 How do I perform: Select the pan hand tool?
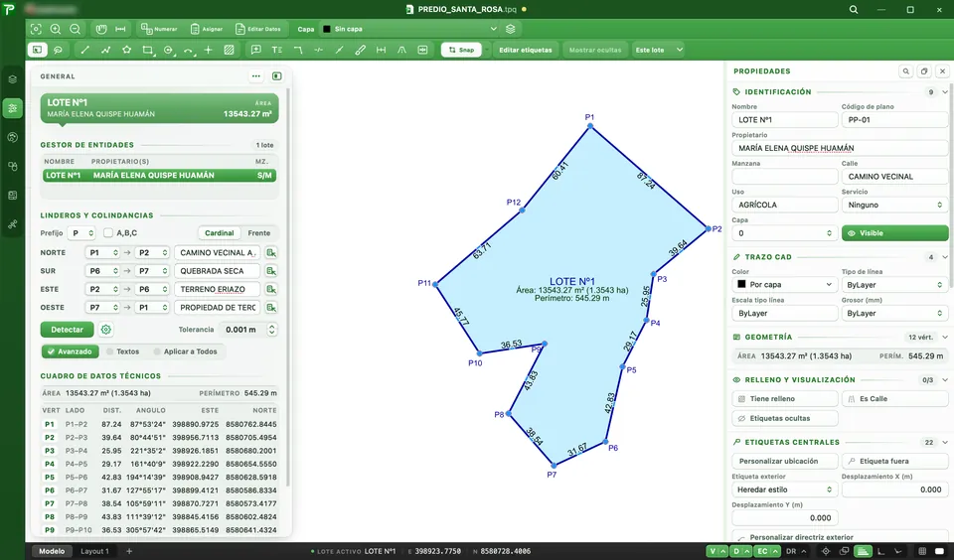pyautogui.click(x=101, y=29)
